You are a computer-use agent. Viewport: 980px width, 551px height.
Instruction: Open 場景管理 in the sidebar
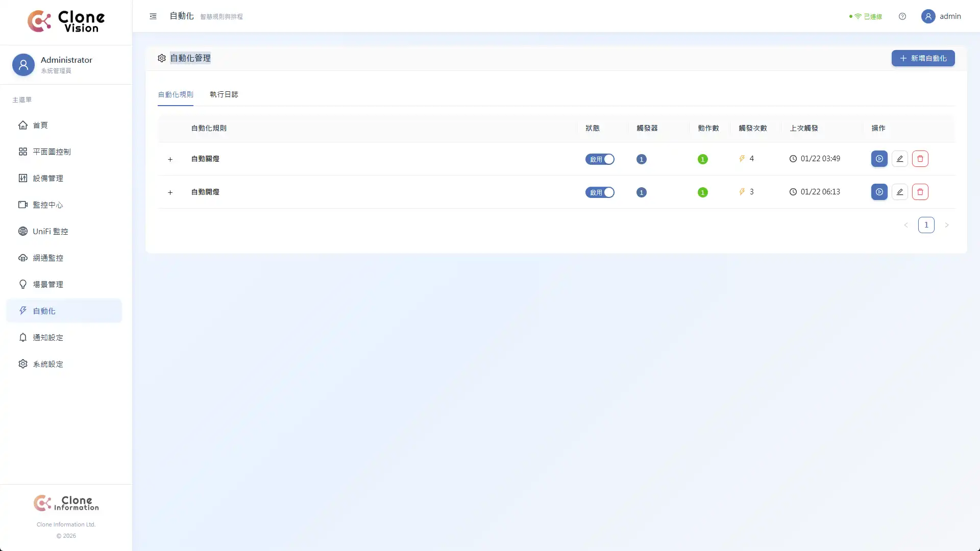pos(48,284)
